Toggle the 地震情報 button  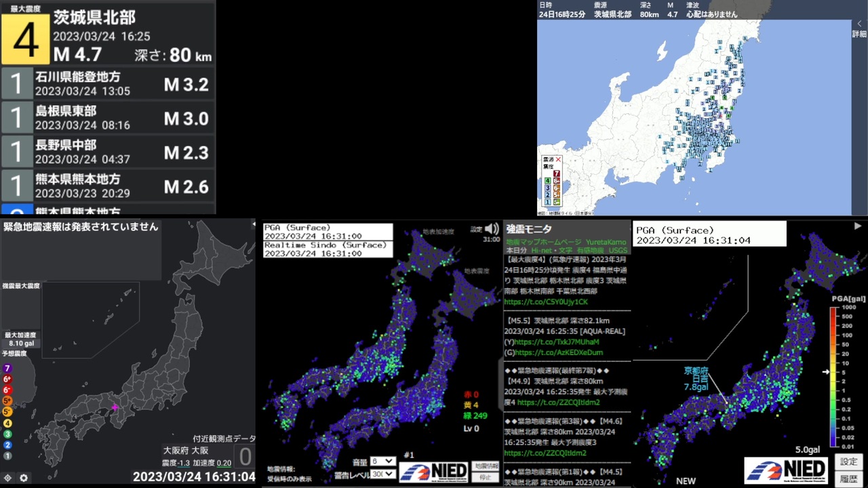click(x=486, y=466)
